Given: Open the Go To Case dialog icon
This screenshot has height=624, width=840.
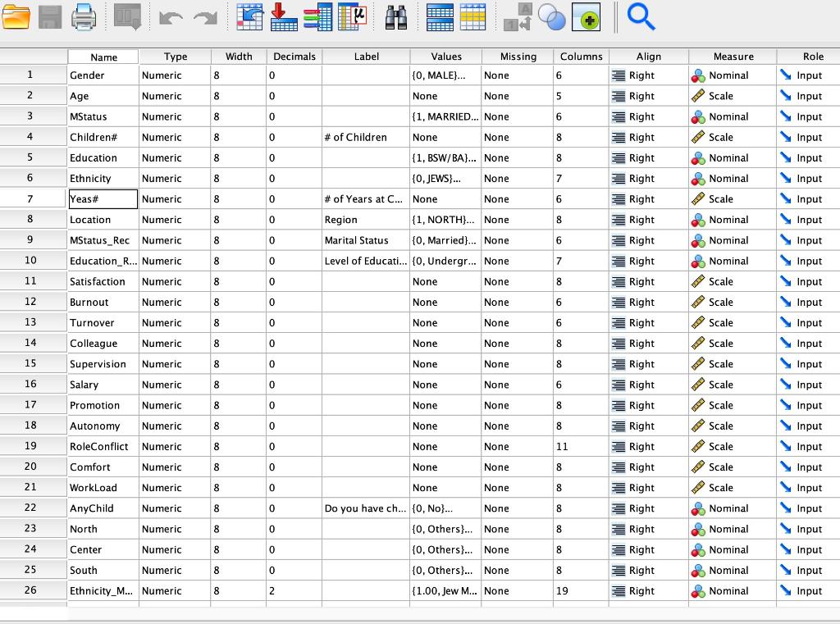Looking at the screenshot, I should pyautogui.click(x=250, y=17).
